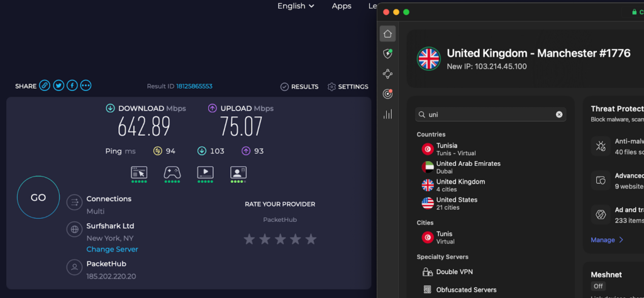This screenshot has height=298, width=644.
Task: Click the 642.89 download value
Action: [x=144, y=127]
